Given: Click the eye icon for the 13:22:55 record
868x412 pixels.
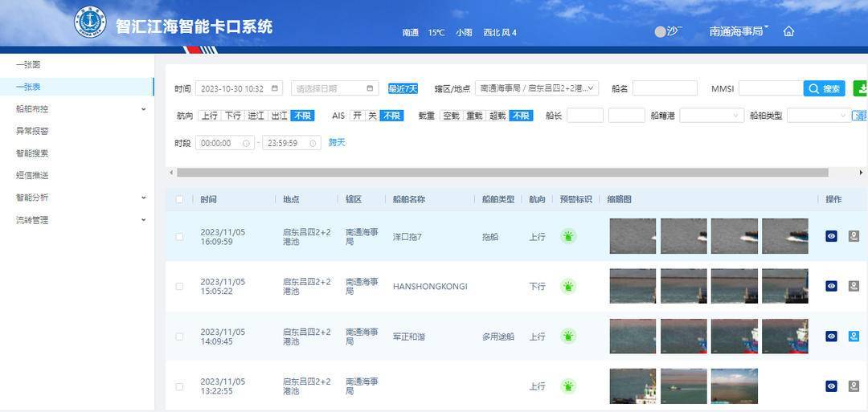Looking at the screenshot, I should (x=831, y=386).
